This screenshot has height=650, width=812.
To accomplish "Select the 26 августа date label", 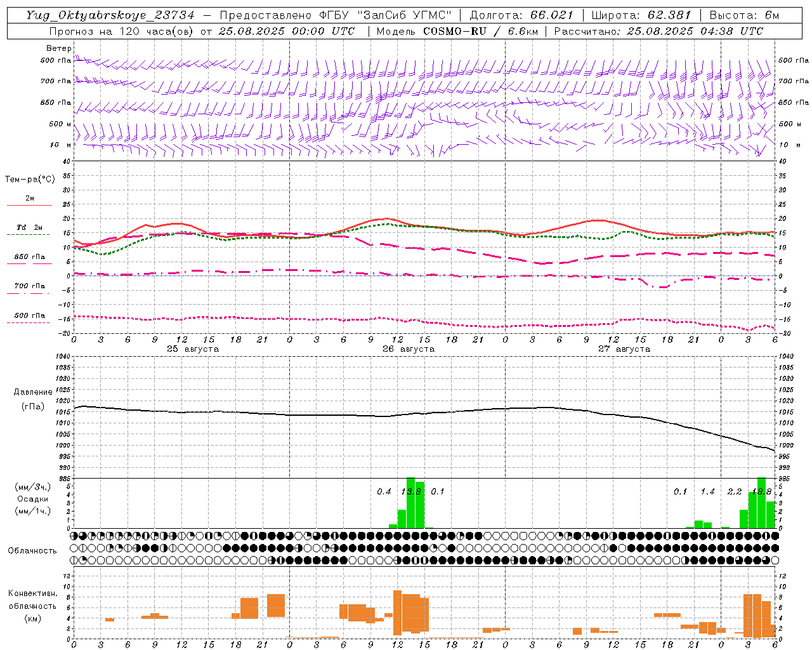I will [409, 349].
